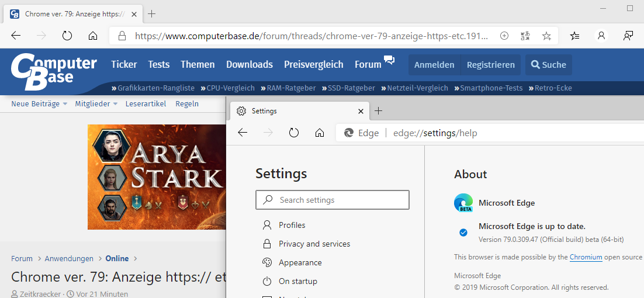This screenshot has width=644, height=298.
Task: Open the translate page icon in address bar
Action: pos(525,36)
